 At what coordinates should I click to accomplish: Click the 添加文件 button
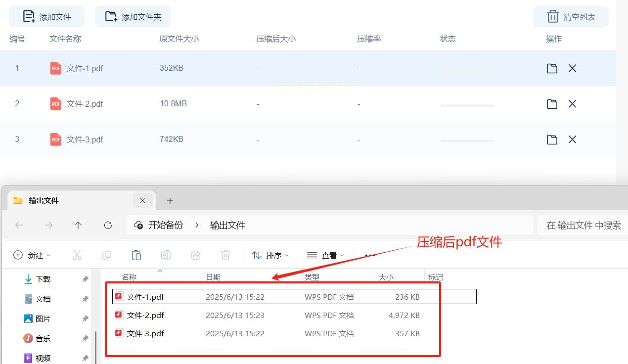coord(47,17)
